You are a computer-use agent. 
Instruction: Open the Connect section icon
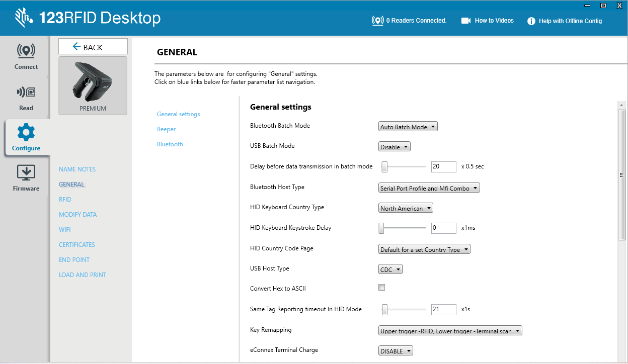(26, 51)
